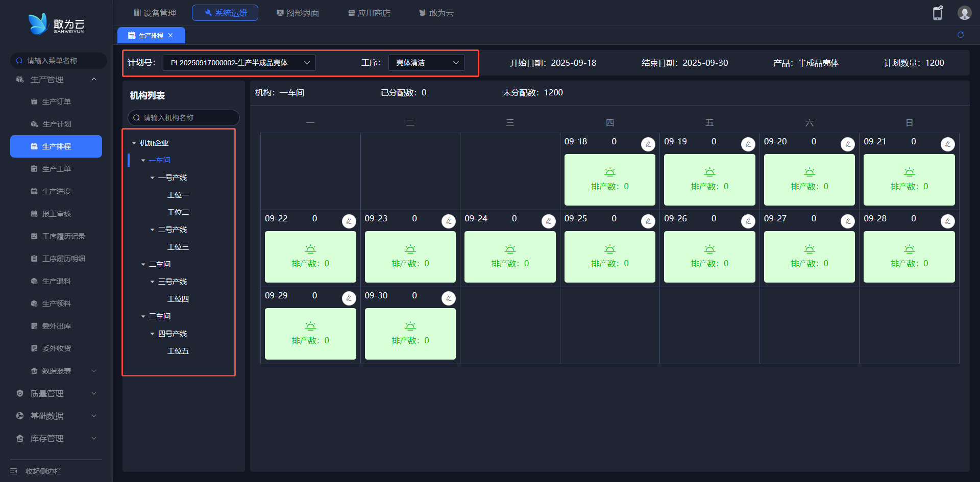Go to 生产工单 in sidebar

click(x=56, y=169)
